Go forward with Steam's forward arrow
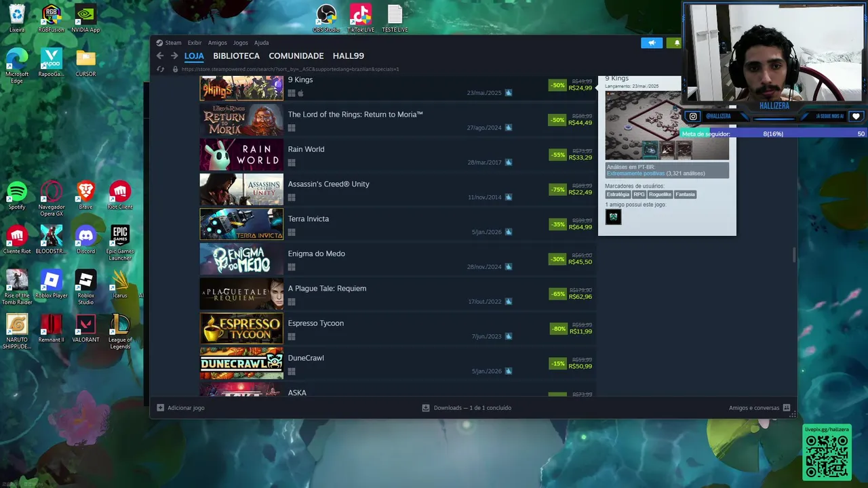 [x=174, y=56]
